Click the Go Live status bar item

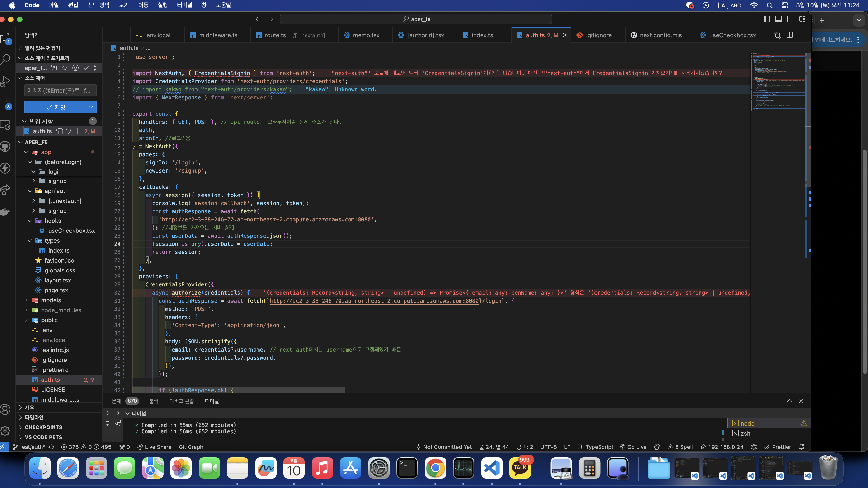coord(633,447)
